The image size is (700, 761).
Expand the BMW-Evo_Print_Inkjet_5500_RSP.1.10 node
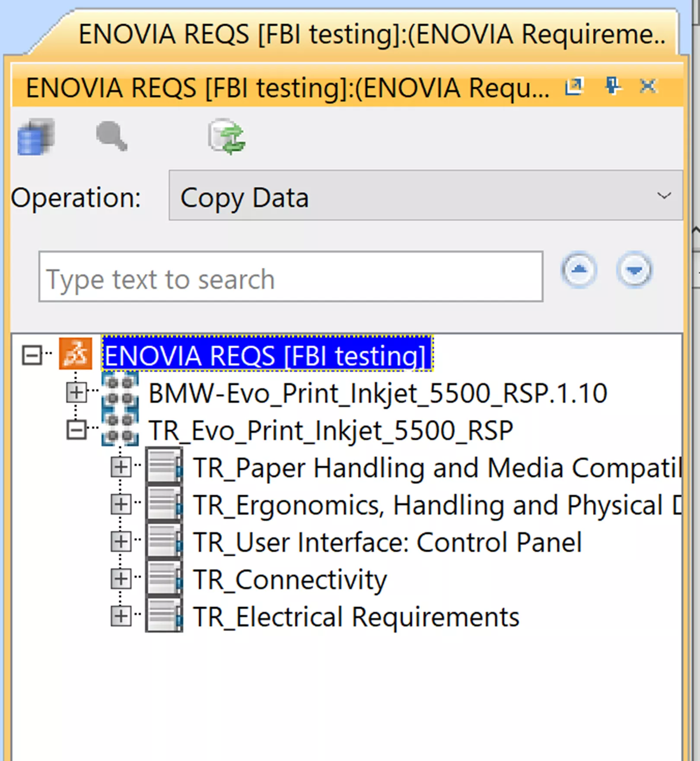(76, 392)
